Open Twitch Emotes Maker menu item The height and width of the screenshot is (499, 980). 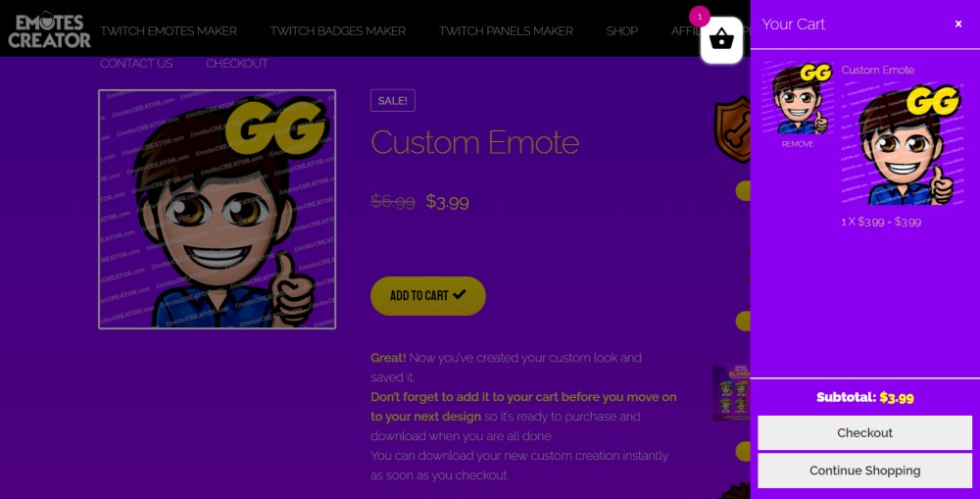click(x=169, y=30)
